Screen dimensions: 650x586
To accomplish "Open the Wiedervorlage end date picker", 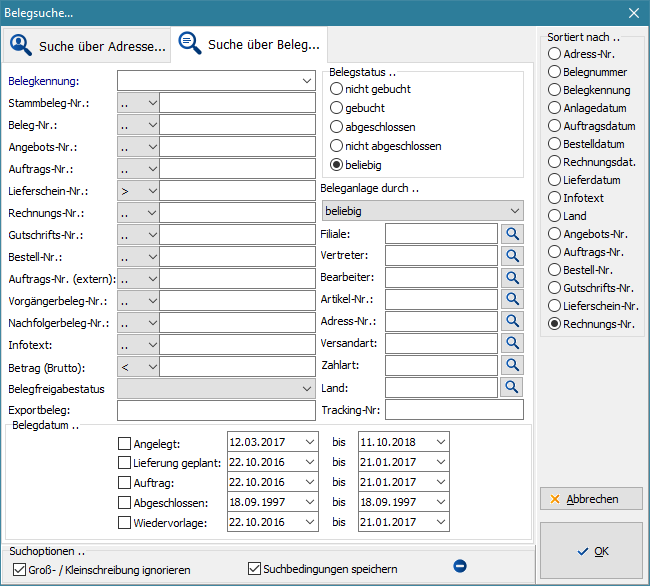I will click(x=441, y=522).
